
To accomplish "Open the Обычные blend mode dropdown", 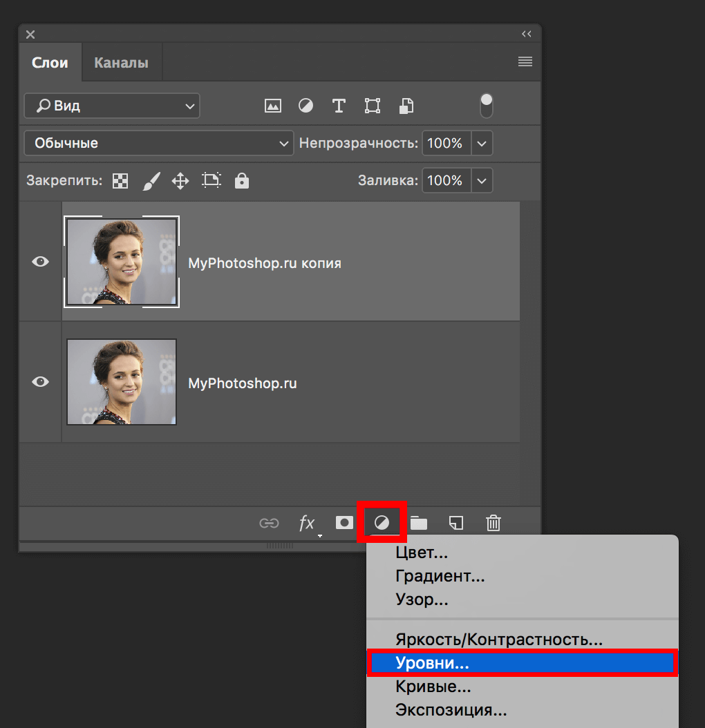I will (x=158, y=143).
